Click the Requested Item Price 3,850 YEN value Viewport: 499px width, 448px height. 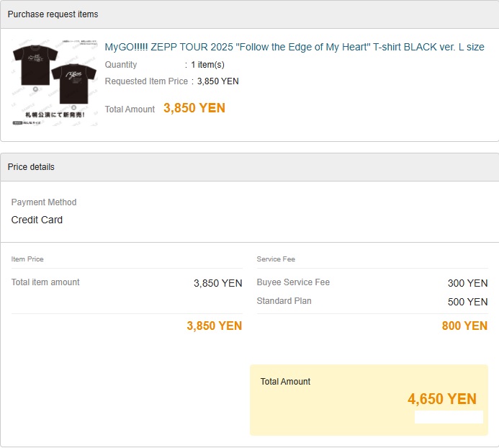[217, 81]
